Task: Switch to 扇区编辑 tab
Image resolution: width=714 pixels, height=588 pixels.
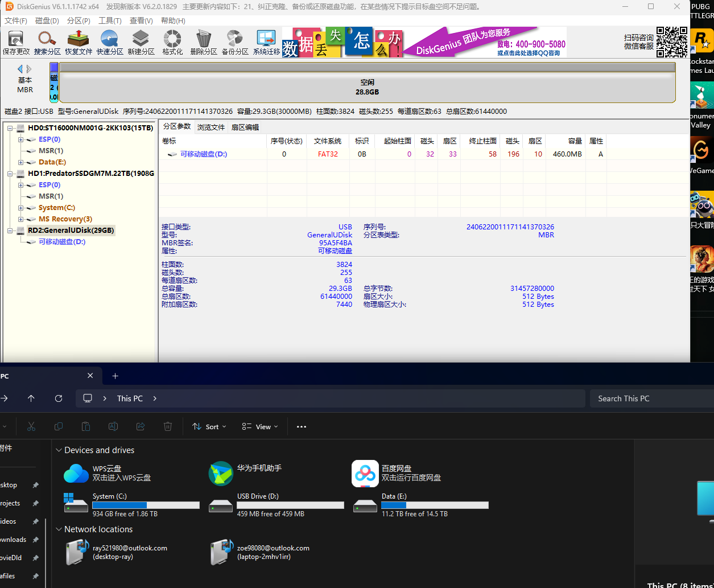Action: tap(245, 127)
